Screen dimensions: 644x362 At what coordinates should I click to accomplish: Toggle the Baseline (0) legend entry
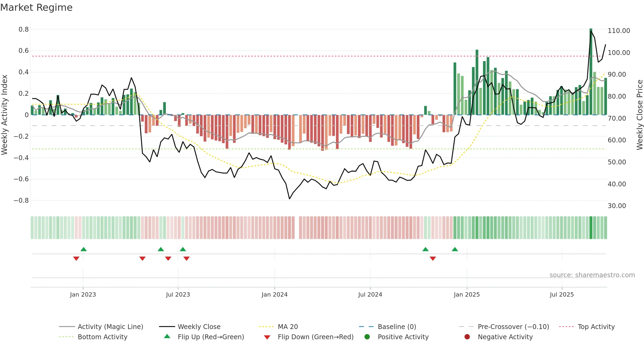[387, 327]
